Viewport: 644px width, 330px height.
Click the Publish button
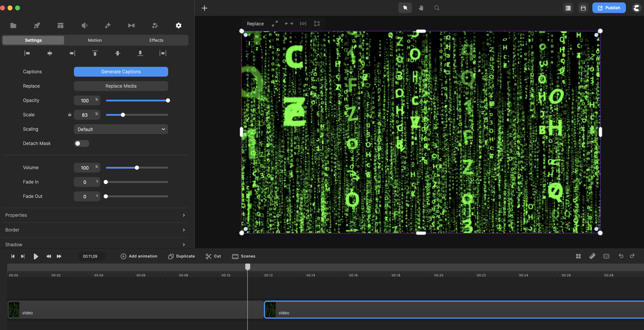click(609, 8)
